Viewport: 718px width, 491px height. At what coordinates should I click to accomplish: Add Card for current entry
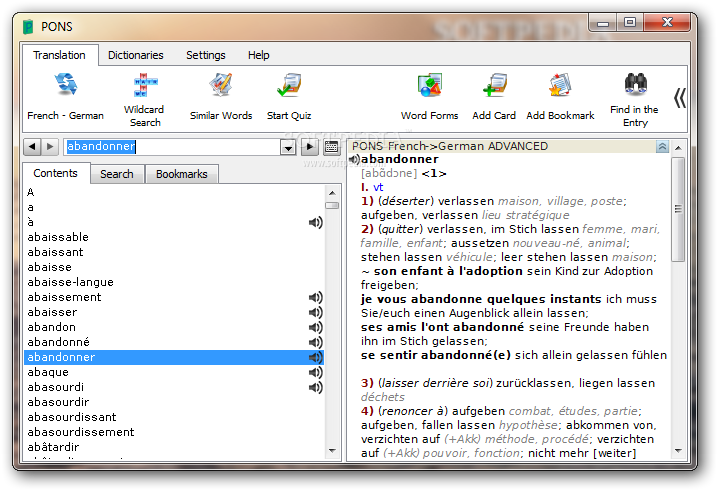494,97
